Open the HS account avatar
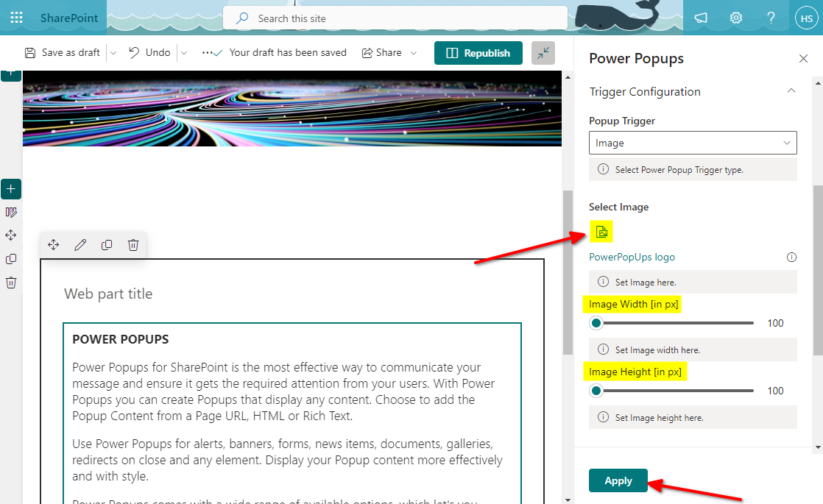823x504 pixels. pyautogui.click(x=806, y=18)
